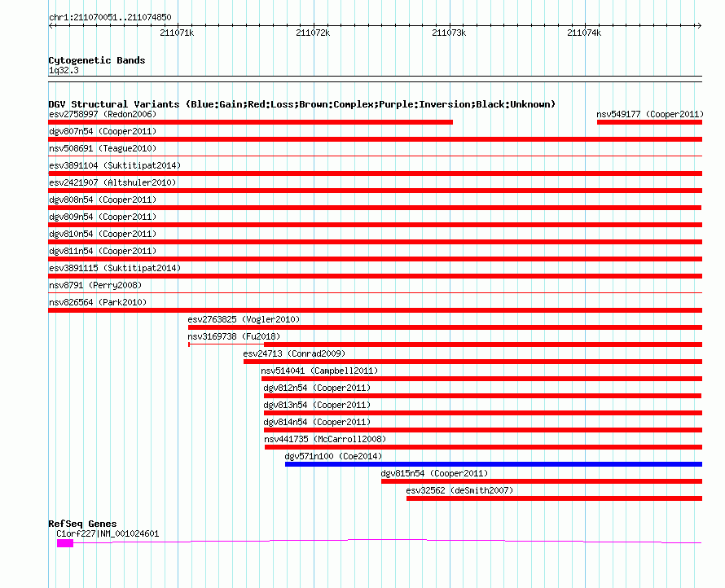Click the red bar for esv24713
725x588 pixels.
tap(473, 362)
